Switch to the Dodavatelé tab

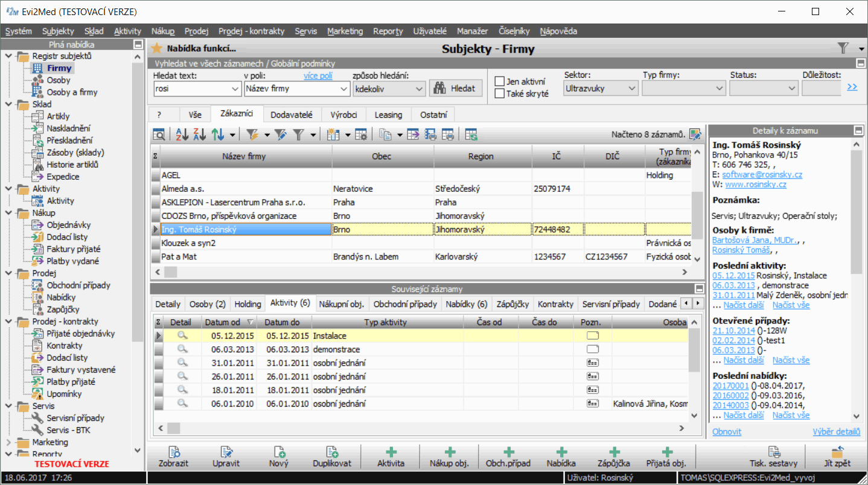[291, 114]
